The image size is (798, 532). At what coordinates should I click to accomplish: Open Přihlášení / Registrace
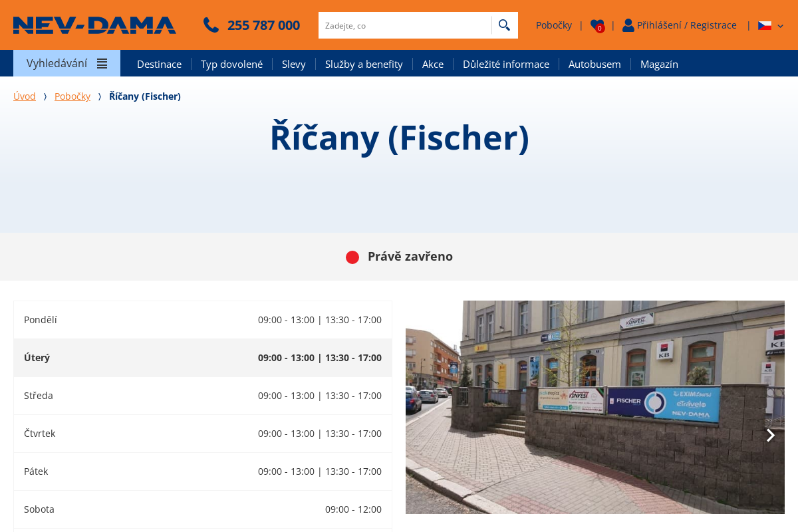click(687, 25)
